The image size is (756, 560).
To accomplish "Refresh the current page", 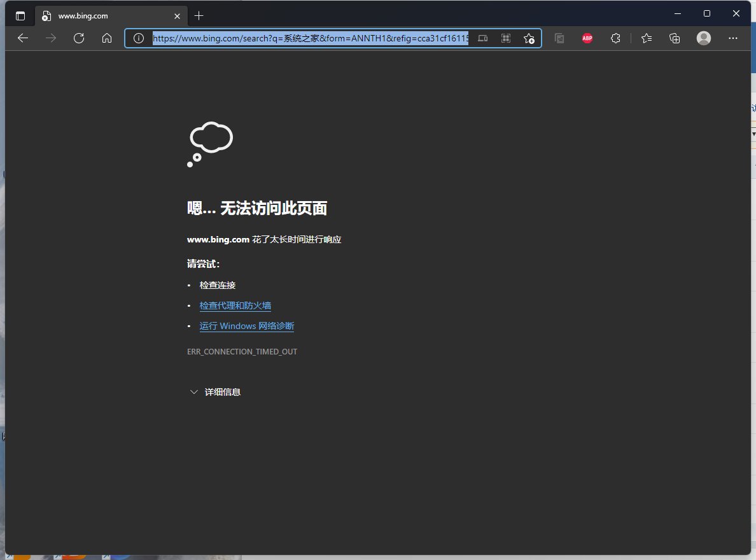I will point(78,38).
